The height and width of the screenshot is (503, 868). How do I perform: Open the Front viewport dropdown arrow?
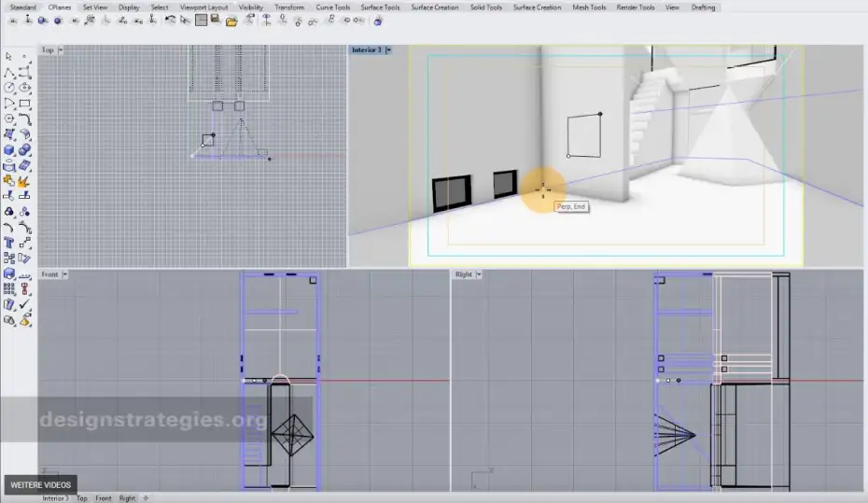click(64, 274)
